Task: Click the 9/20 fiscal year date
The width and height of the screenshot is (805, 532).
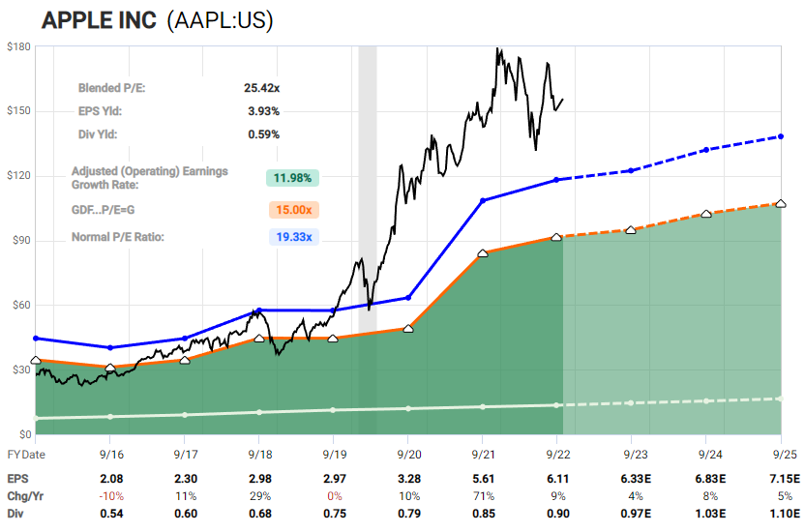Action: coord(409,455)
